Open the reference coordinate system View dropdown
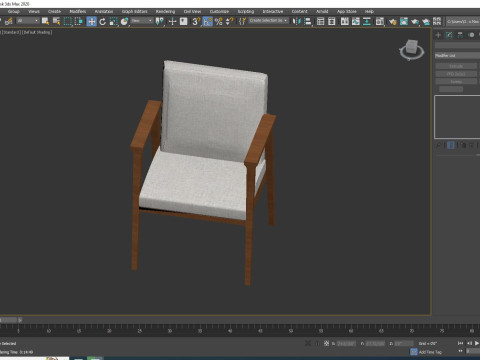 click(x=142, y=21)
